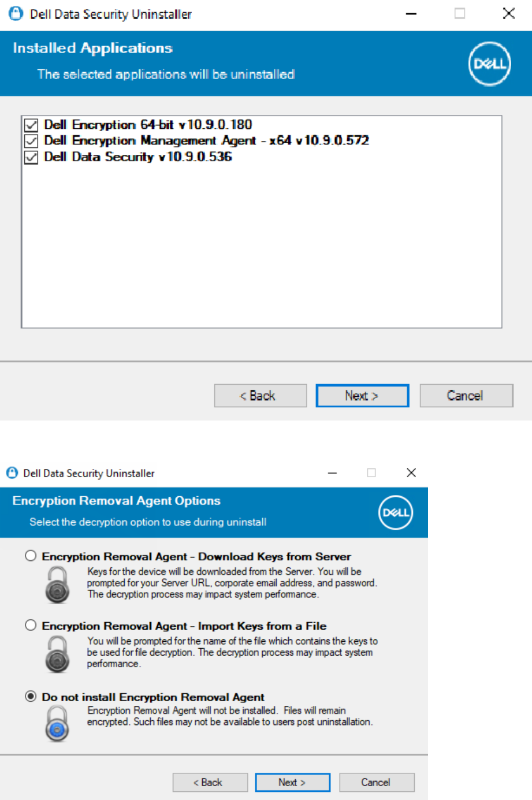The width and height of the screenshot is (532, 800).
Task: Click the blue padlock icon beside Do not install
Action: [57, 723]
